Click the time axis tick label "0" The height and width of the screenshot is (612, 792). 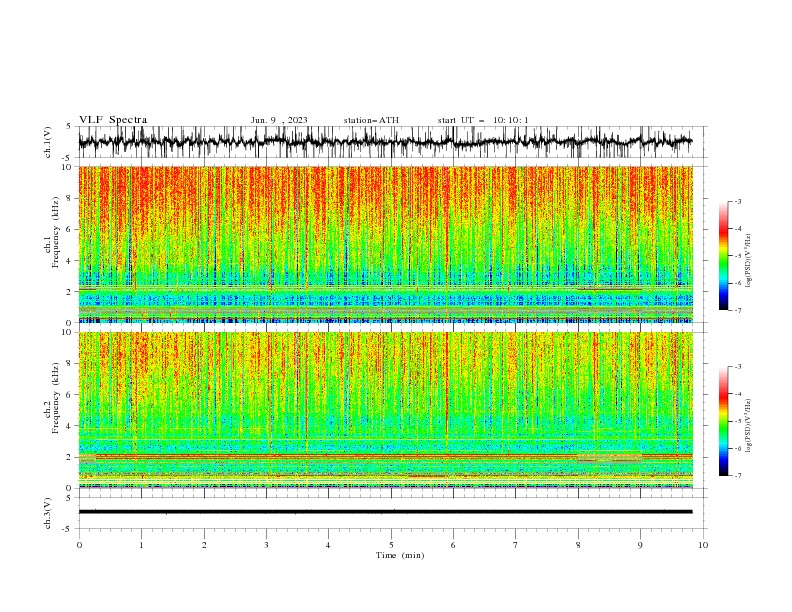click(79, 545)
